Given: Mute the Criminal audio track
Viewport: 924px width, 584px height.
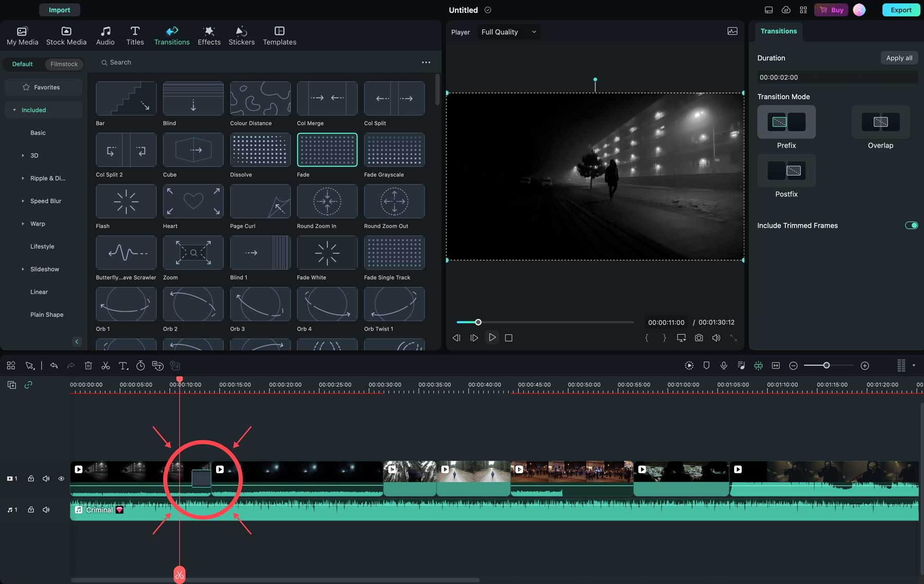Looking at the screenshot, I should coord(46,510).
